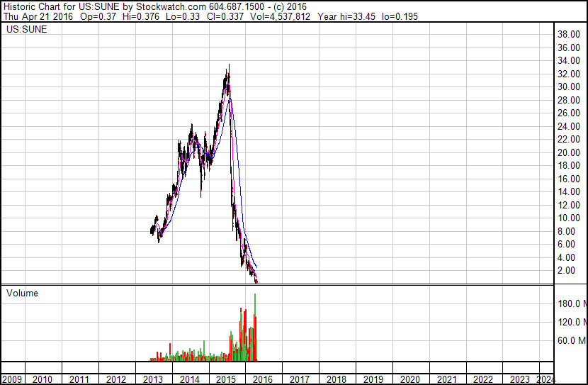The height and width of the screenshot is (385, 588).
Task: Click the 180.0 M volume axis label
Action: pyautogui.click(x=572, y=303)
